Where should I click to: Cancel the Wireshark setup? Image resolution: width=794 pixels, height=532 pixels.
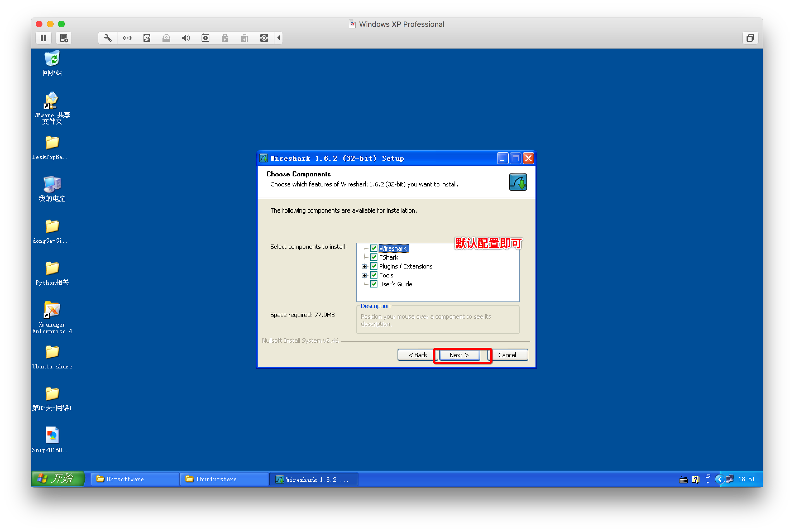(507, 355)
